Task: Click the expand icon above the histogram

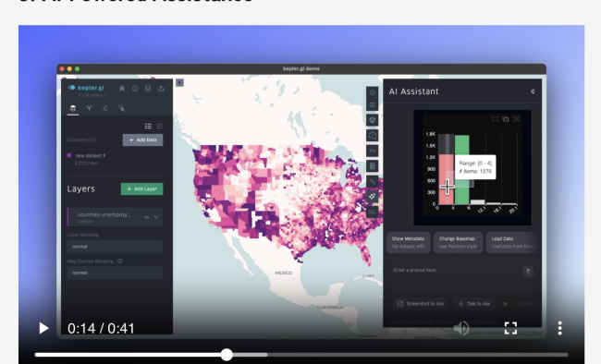Action: point(495,119)
